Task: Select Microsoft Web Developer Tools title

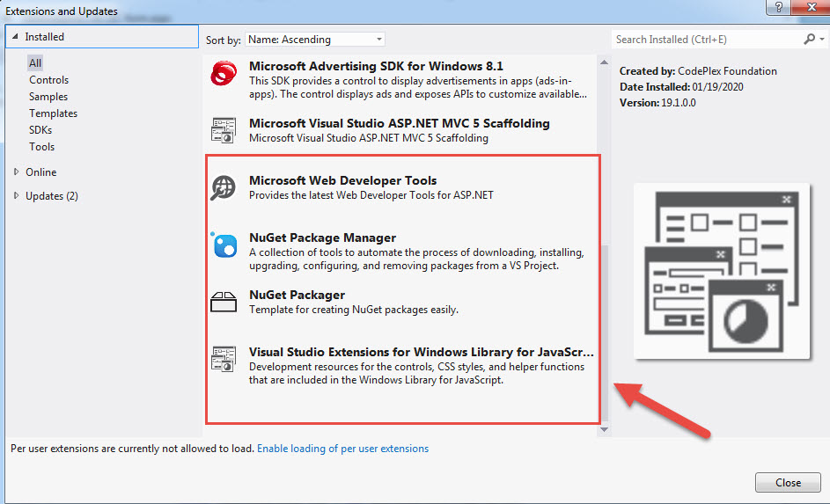Action: click(x=342, y=180)
